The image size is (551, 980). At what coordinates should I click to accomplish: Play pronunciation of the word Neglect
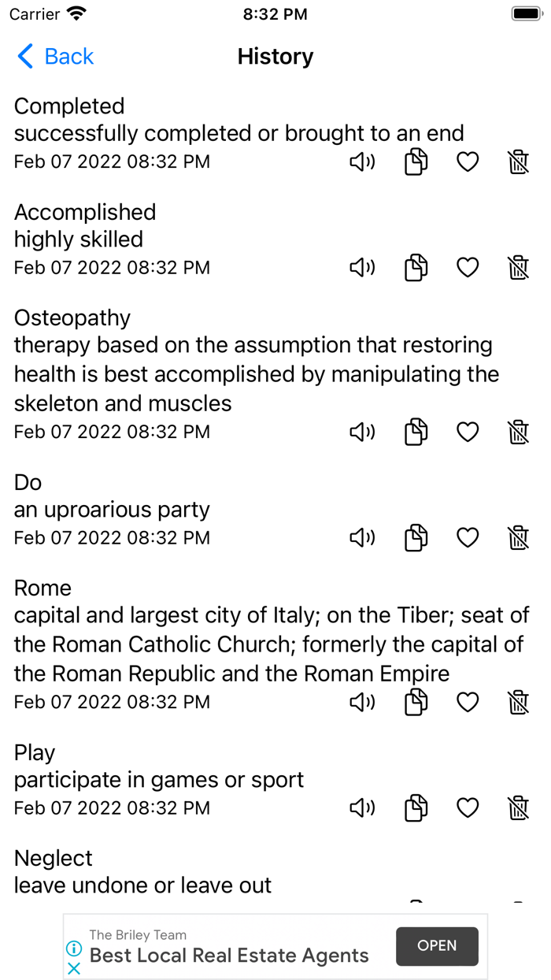[x=361, y=906]
